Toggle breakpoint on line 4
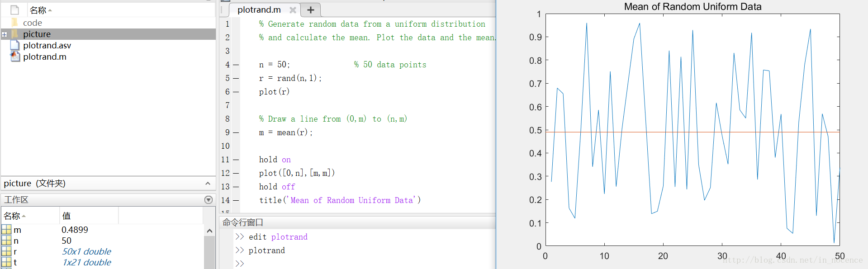This screenshot has height=269, width=868. pyautogui.click(x=236, y=65)
